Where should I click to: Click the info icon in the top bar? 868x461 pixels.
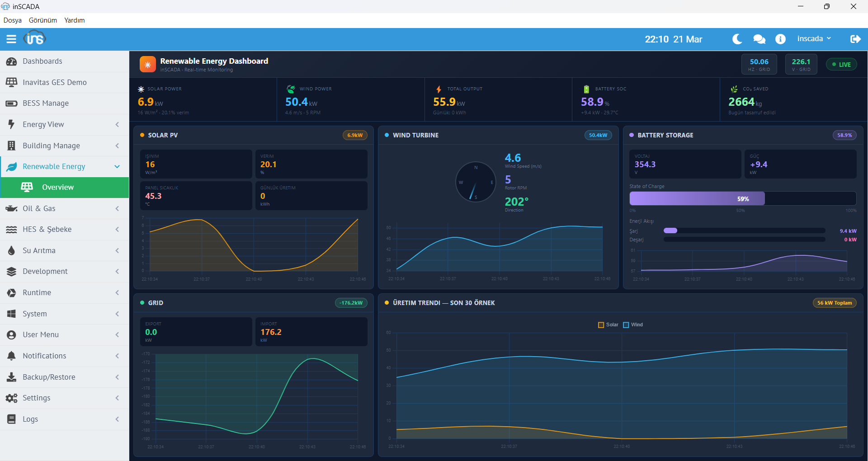point(780,39)
